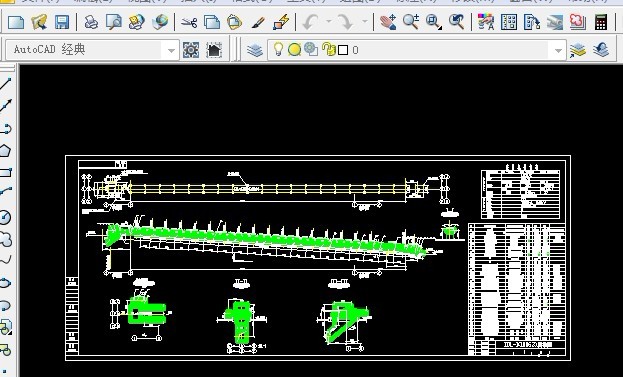623x377 pixels.
Task: Open the QuickCalc calculator icon
Action: [x=601, y=22]
